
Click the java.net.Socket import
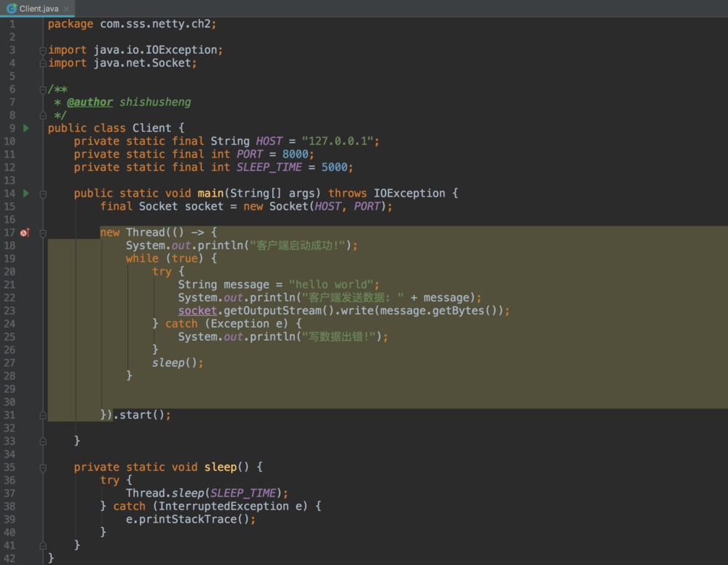pos(143,63)
